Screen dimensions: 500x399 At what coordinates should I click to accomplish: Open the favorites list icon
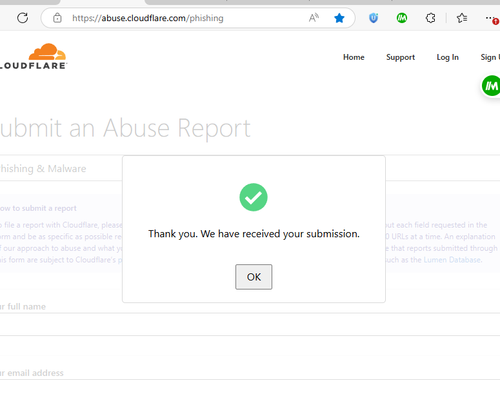(x=462, y=18)
